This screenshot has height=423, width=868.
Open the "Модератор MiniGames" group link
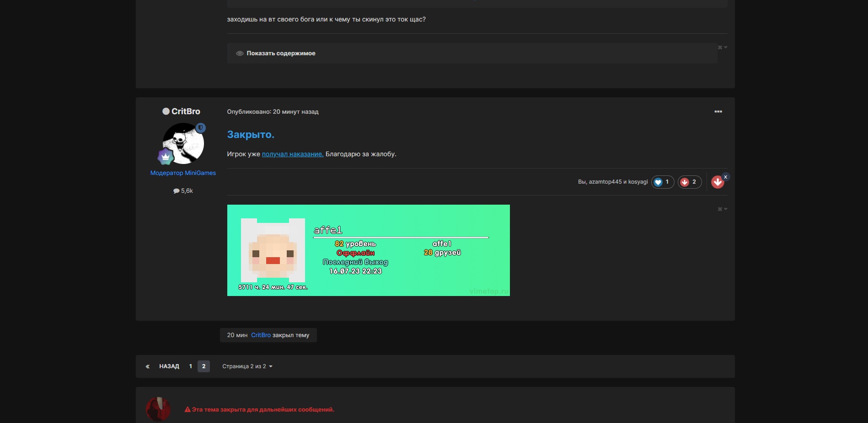[183, 173]
